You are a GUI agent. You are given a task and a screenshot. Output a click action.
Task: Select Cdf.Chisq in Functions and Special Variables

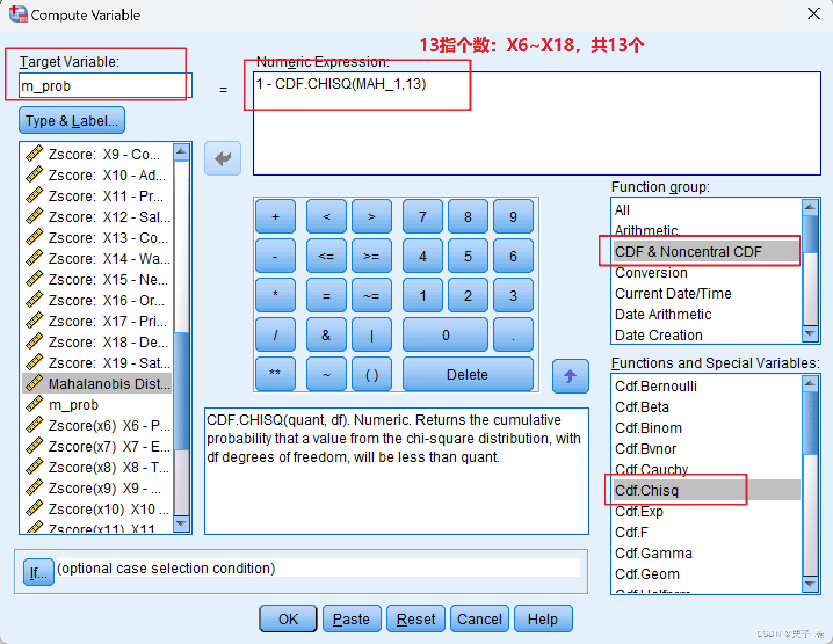(x=647, y=490)
